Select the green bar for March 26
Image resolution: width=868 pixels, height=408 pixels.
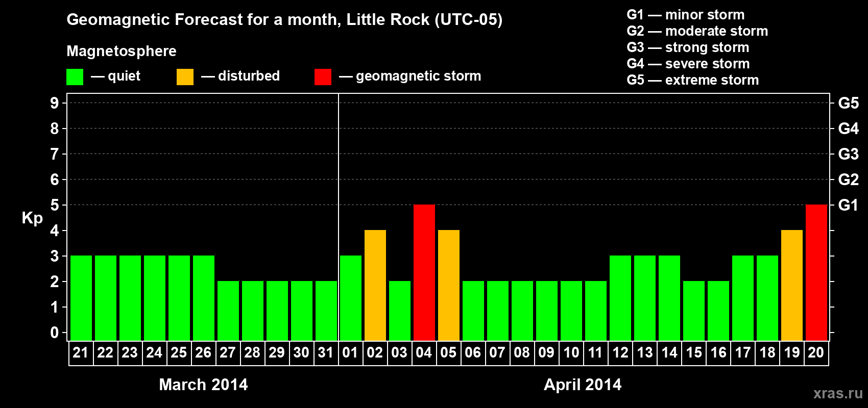pyautogui.click(x=204, y=298)
